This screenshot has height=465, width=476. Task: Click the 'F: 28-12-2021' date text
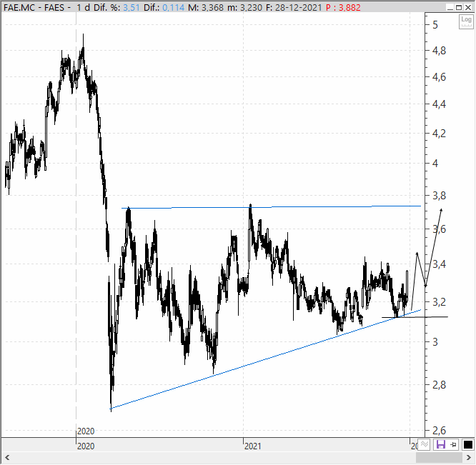coord(294,8)
